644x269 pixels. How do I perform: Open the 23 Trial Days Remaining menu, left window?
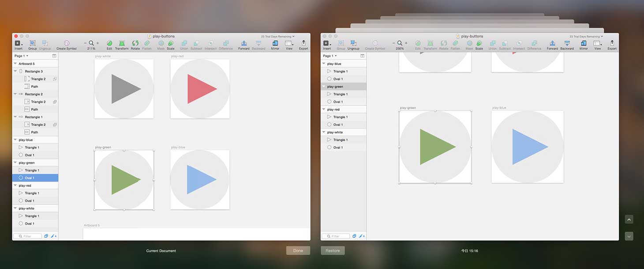point(277,36)
